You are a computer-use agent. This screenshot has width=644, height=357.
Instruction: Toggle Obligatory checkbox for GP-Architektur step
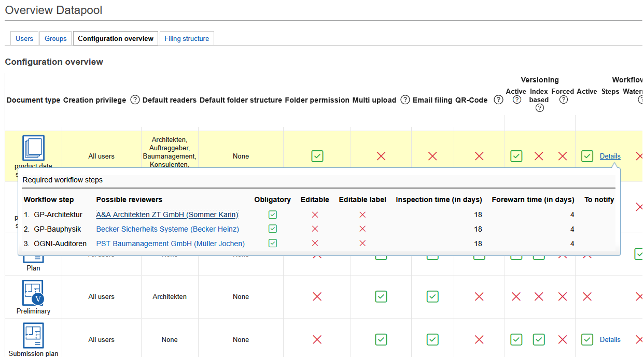click(x=273, y=215)
